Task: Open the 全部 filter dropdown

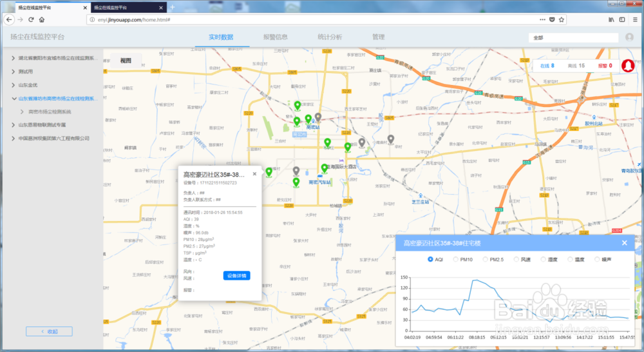Action: [573, 37]
